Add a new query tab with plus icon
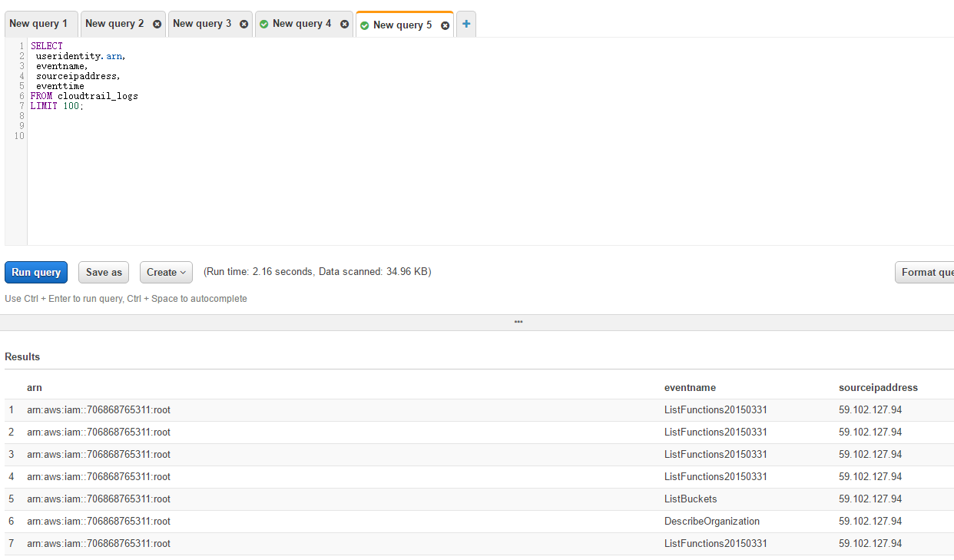The image size is (954, 560). 466,24
